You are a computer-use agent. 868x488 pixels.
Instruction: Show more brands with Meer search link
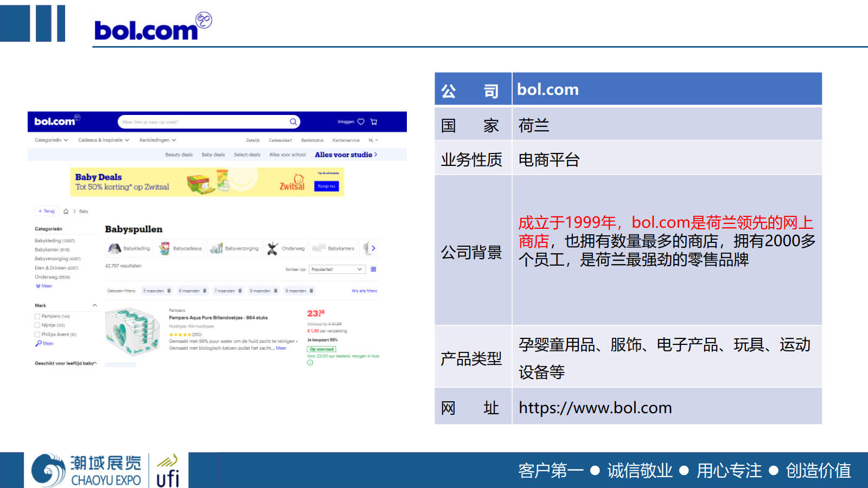point(44,343)
